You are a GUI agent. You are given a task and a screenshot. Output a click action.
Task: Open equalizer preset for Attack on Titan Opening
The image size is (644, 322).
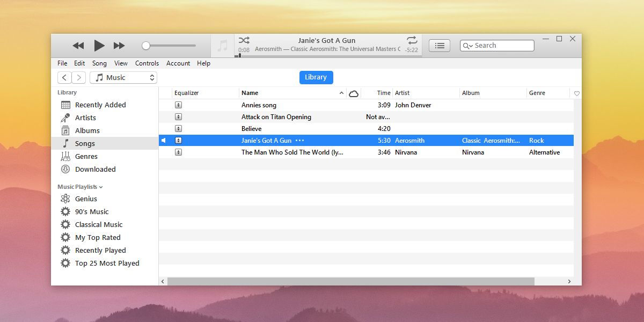pyautogui.click(x=179, y=117)
